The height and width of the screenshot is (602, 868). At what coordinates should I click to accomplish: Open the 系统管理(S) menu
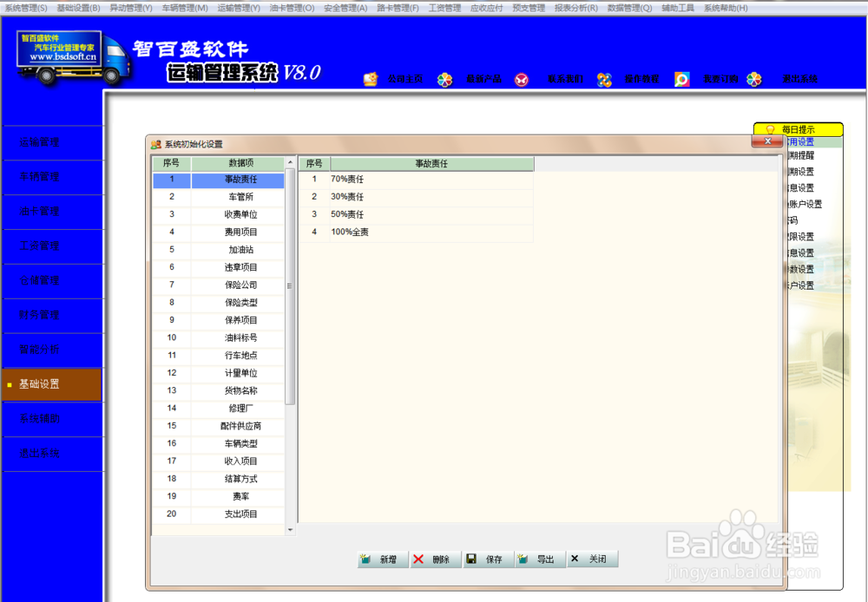coord(26,7)
